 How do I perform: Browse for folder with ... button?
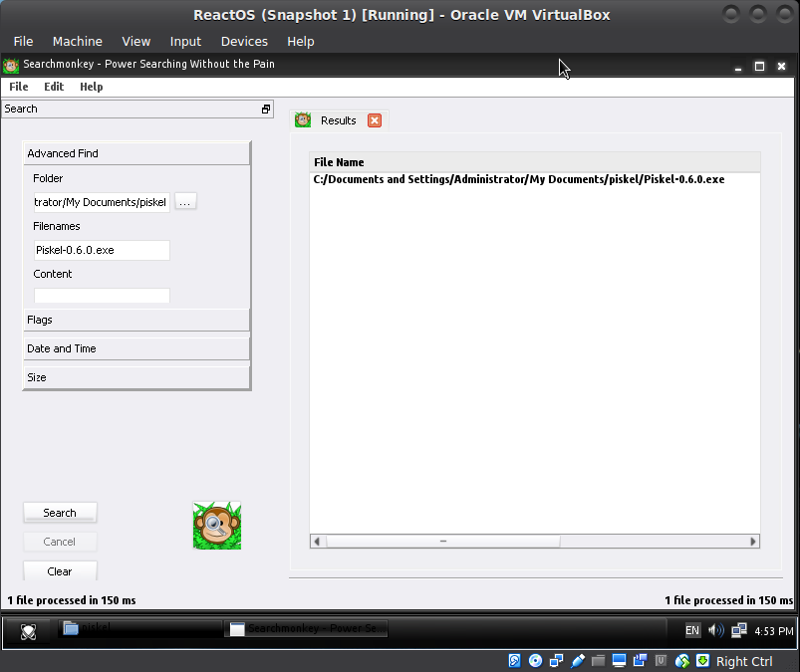click(x=185, y=202)
